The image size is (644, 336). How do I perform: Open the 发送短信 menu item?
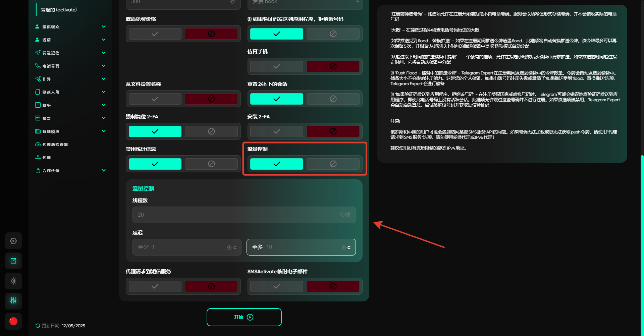coord(51,53)
